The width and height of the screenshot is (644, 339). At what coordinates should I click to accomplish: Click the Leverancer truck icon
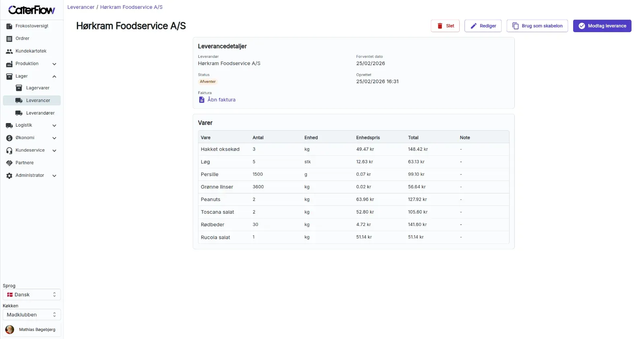(x=19, y=101)
